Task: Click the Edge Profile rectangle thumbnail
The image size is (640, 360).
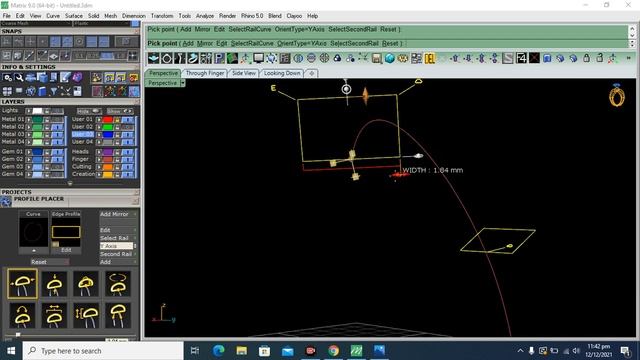Action: (x=66, y=232)
